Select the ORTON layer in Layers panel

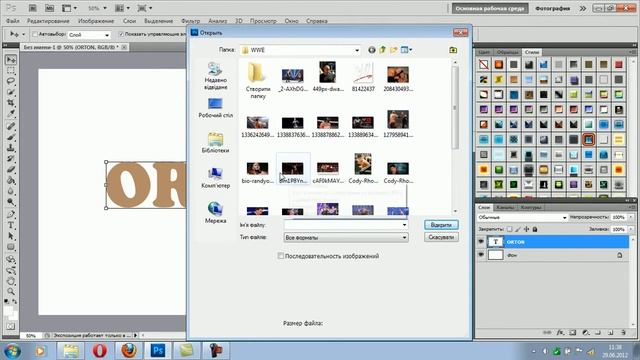coord(552,242)
